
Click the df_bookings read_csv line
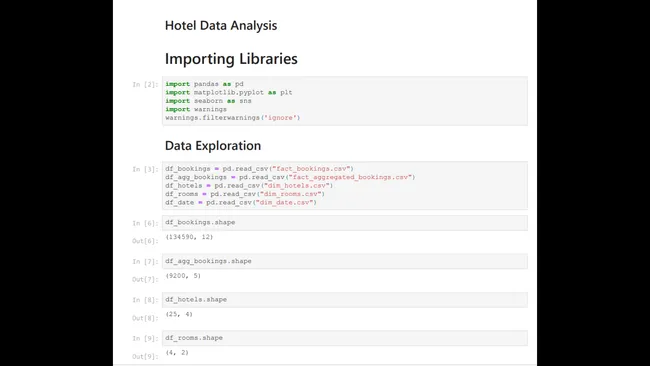pyautogui.click(x=260, y=169)
